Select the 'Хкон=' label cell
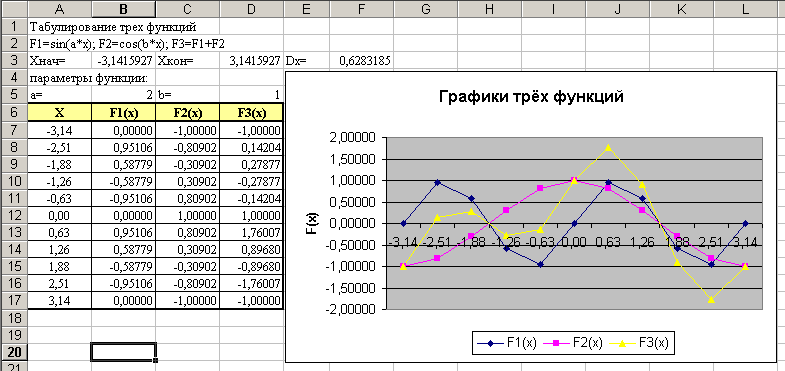The image size is (785, 371). (188, 61)
